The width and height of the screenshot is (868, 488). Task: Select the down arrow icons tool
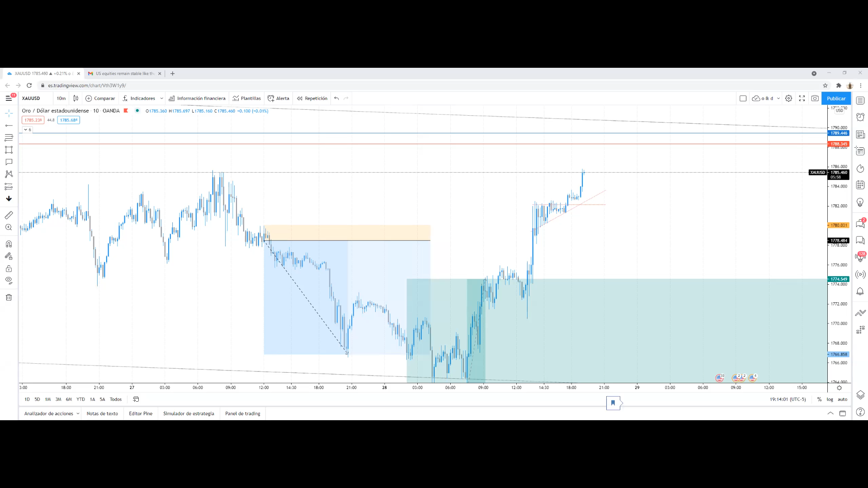(x=9, y=198)
